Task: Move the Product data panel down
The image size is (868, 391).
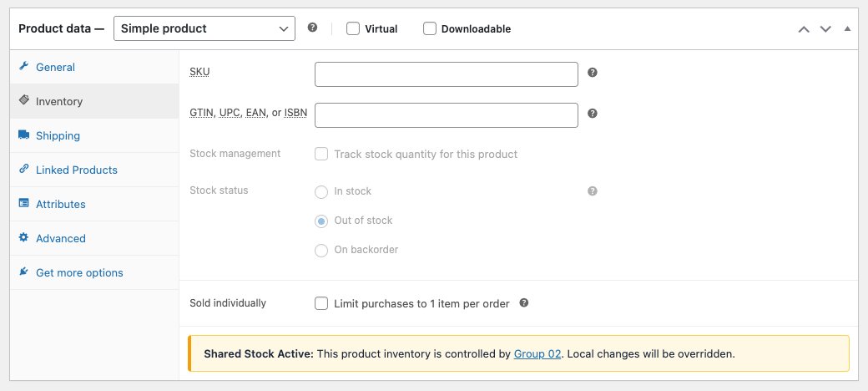Action: pyautogui.click(x=825, y=28)
